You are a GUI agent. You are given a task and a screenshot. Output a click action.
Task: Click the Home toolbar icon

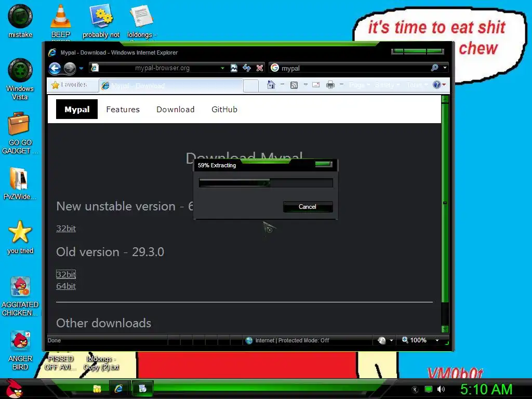(x=271, y=85)
